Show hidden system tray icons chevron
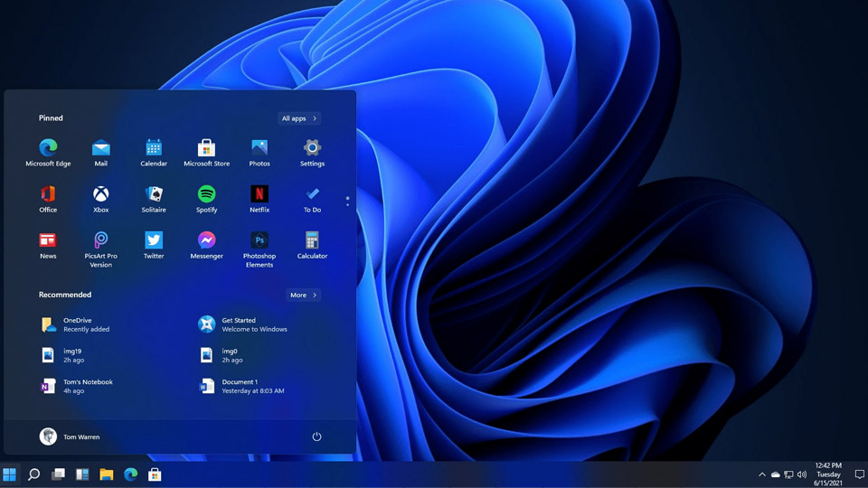Screen dimensions: 868x488 coord(761,474)
